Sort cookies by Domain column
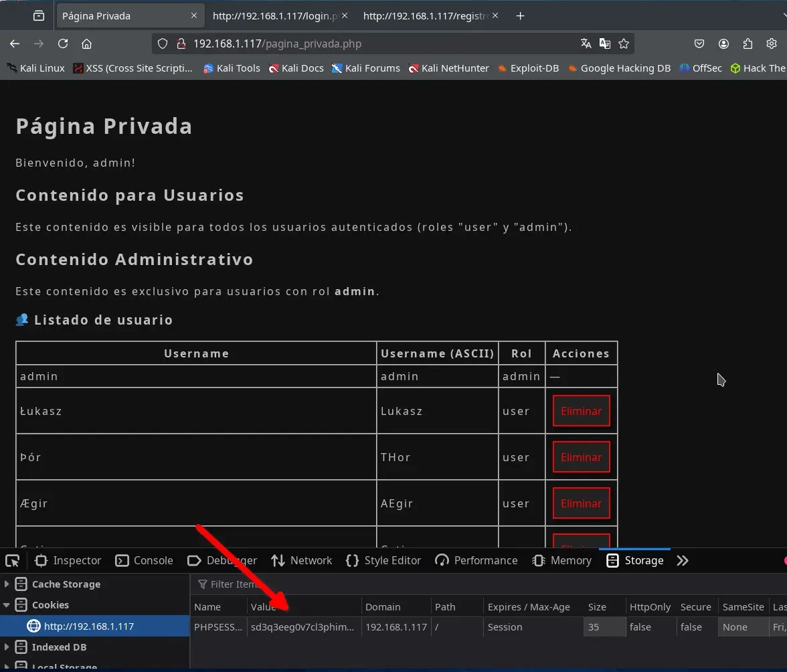The image size is (787, 672). tap(396, 607)
